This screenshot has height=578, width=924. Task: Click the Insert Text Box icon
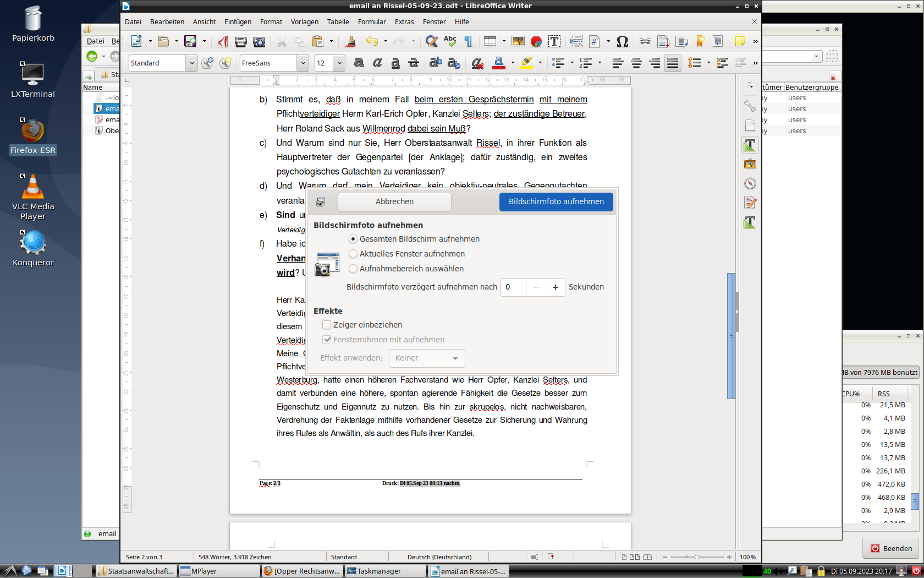pyautogui.click(x=554, y=41)
